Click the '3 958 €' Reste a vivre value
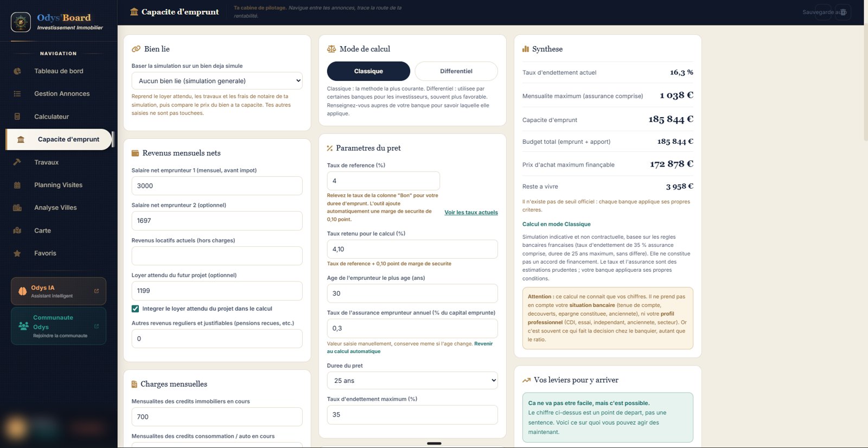Image resolution: width=868 pixels, height=448 pixels. click(x=680, y=187)
